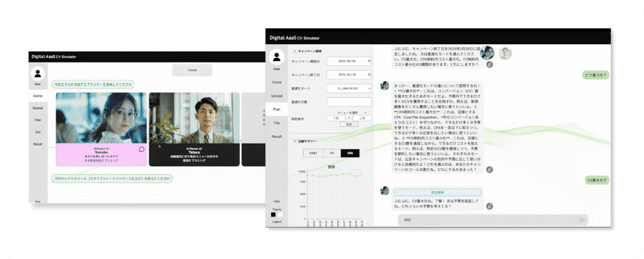The height and width of the screenshot is (259, 644).
Task: Go to Result in right window sidebar
Action: point(276,137)
